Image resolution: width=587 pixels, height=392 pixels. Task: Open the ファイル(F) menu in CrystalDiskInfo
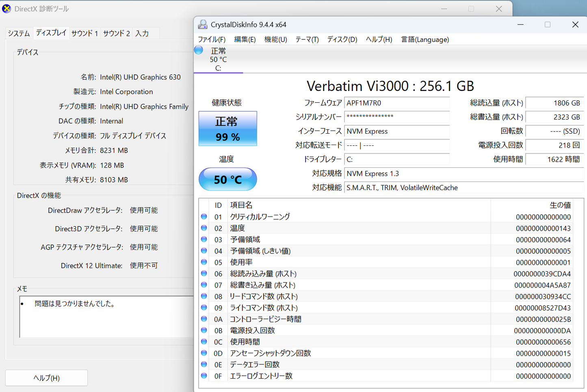[x=212, y=39]
